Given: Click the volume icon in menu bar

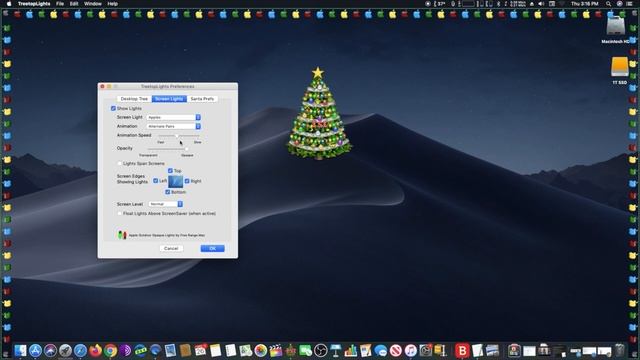Looking at the screenshot, I should point(541,4).
